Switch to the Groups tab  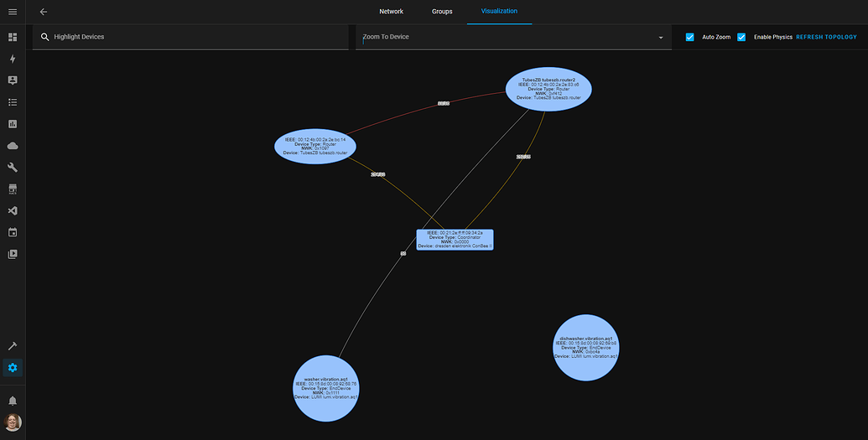pyautogui.click(x=442, y=12)
